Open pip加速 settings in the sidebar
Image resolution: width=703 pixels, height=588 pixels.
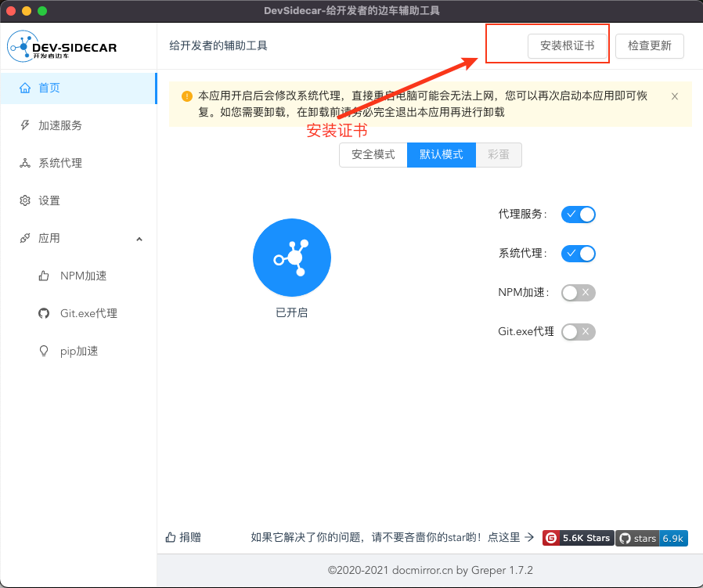78,351
